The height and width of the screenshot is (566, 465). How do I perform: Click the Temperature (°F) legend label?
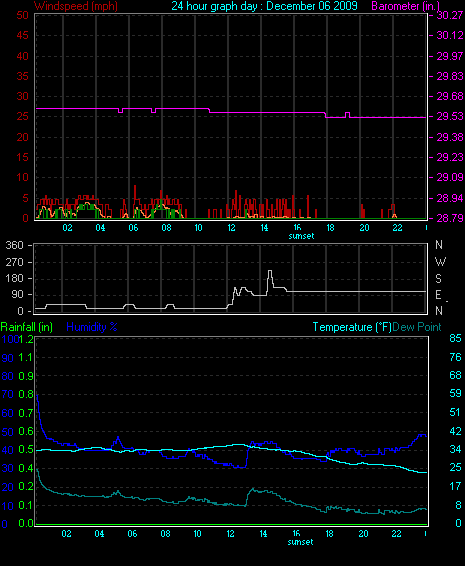(x=352, y=327)
